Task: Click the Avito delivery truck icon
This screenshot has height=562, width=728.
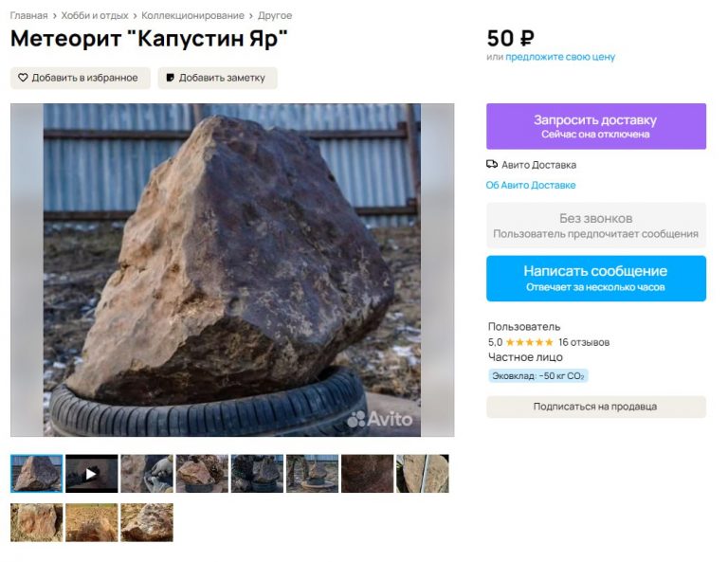Action: coord(492,165)
